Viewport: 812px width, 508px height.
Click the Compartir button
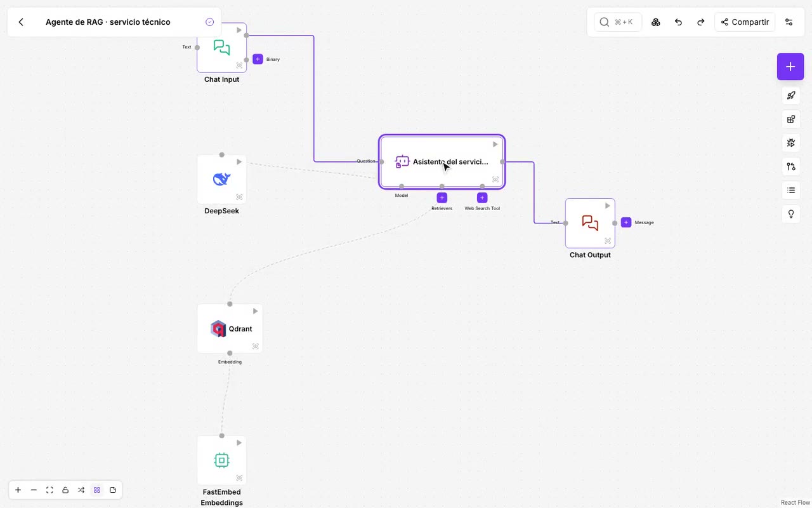745,22
